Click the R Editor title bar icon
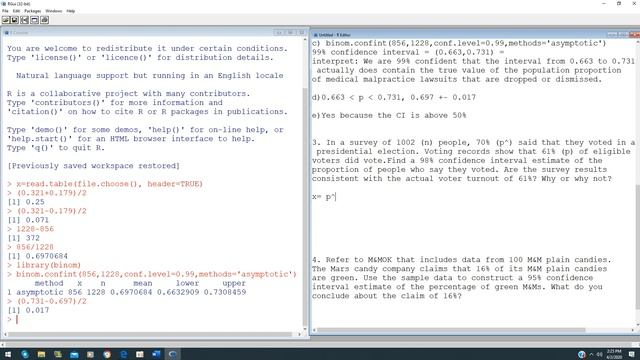Image resolution: width=640 pixels, height=360 pixels. [315, 35]
